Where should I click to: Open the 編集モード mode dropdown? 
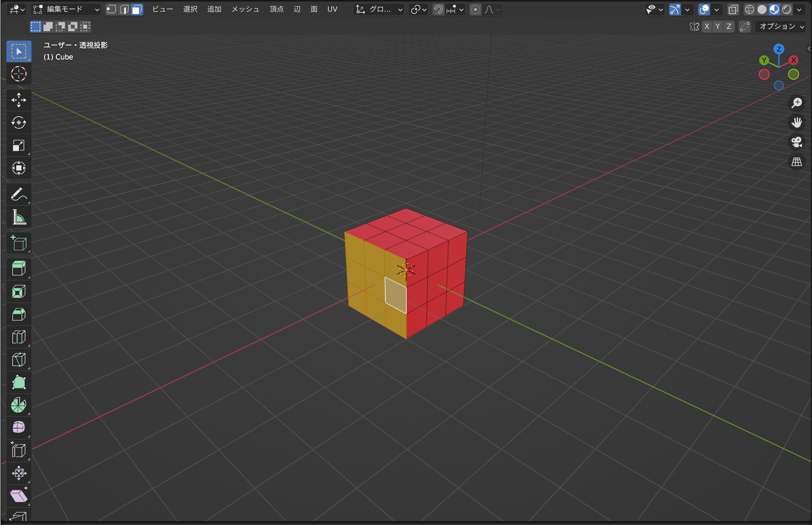click(x=66, y=9)
